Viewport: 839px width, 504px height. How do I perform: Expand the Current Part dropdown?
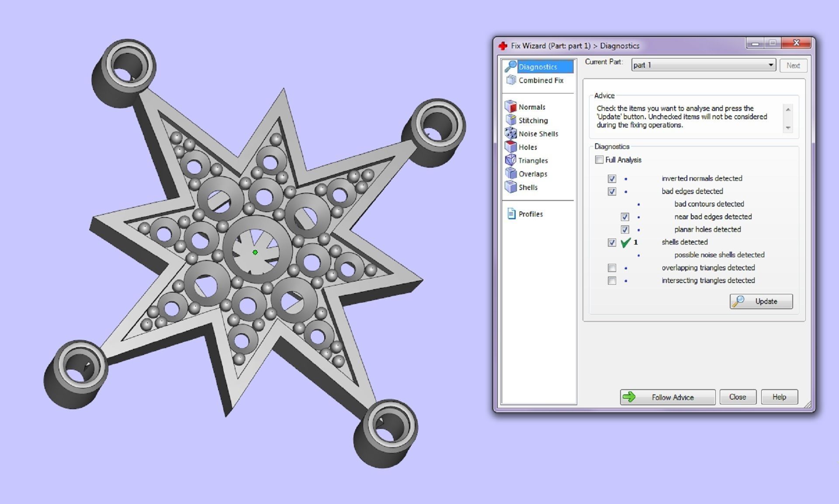[x=770, y=65]
